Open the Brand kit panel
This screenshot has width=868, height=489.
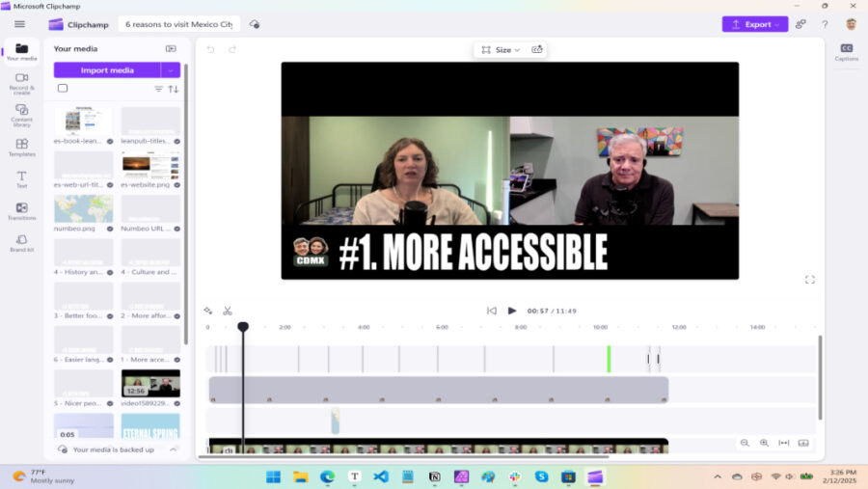click(x=21, y=243)
